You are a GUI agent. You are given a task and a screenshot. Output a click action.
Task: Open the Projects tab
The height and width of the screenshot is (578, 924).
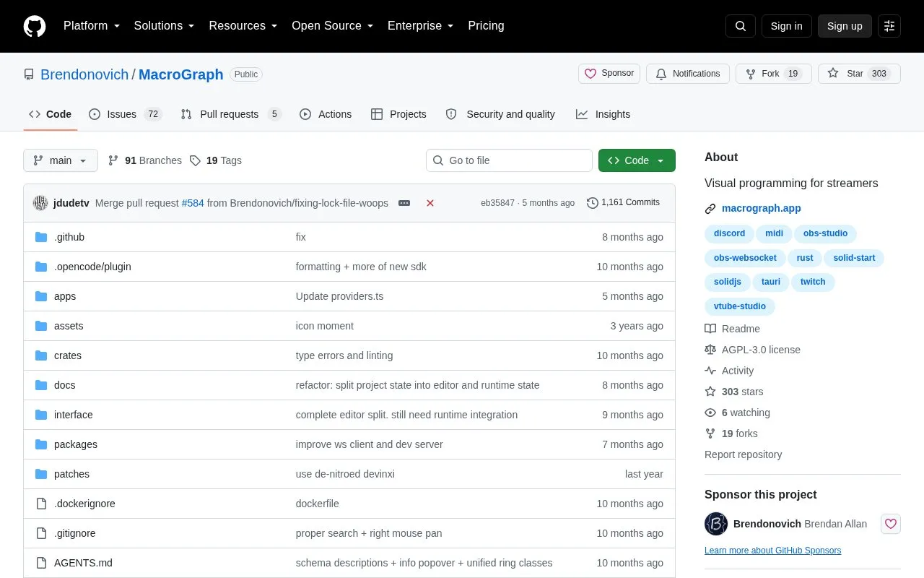tap(398, 114)
